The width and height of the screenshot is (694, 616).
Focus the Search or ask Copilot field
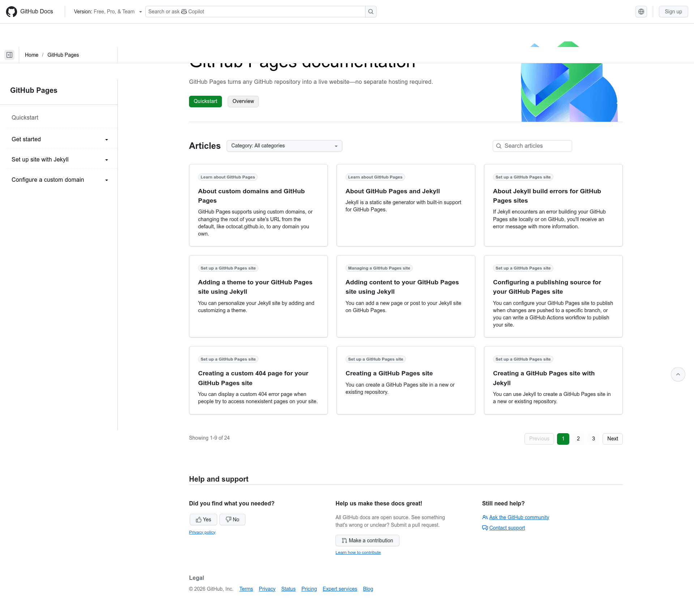click(255, 12)
